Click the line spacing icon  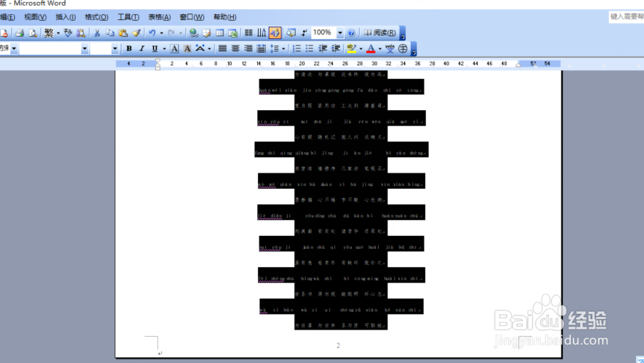274,48
